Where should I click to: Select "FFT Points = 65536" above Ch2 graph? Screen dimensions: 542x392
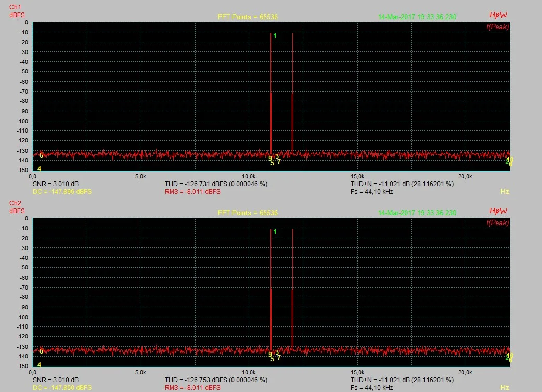coord(248,213)
